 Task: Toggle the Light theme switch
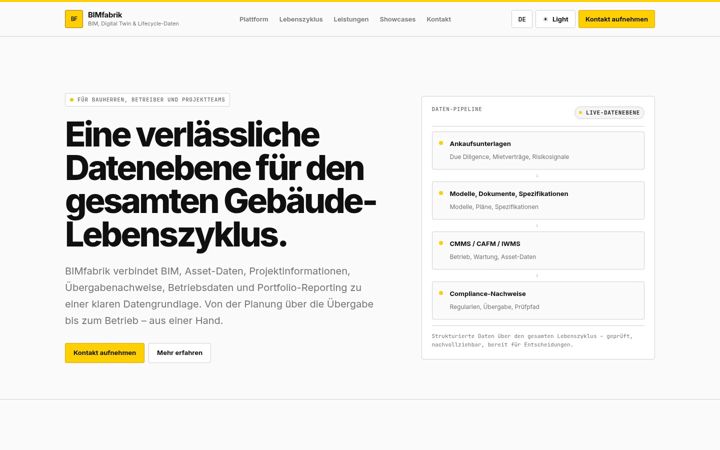[555, 19]
